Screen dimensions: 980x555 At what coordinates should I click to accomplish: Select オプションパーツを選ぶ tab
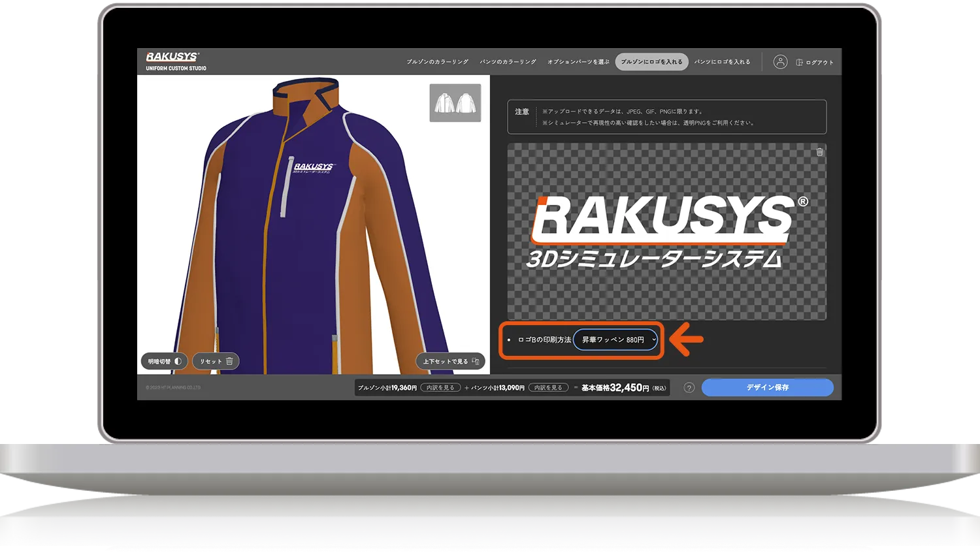(x=578, y=62)
